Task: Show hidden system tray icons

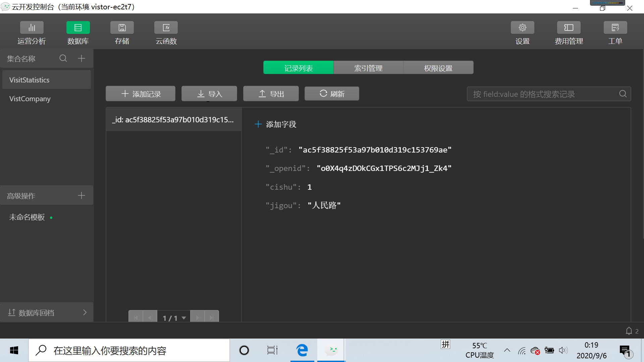Action: (x=507, y=351)
